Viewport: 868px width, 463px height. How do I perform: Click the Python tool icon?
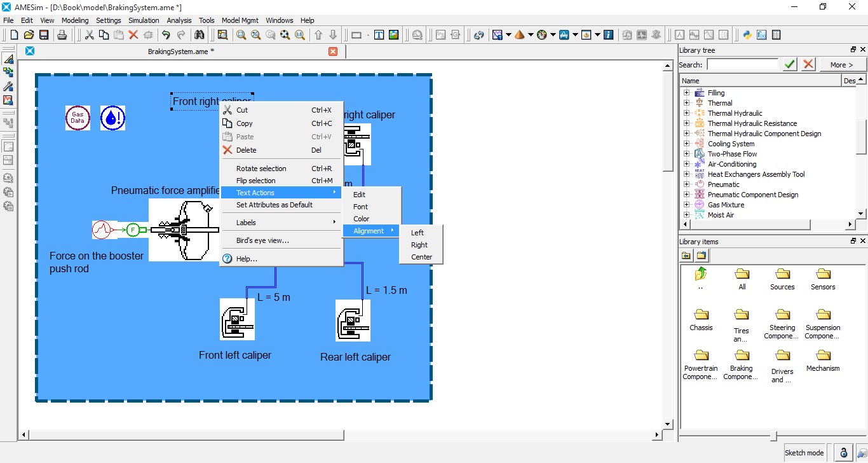coord(748,35)
